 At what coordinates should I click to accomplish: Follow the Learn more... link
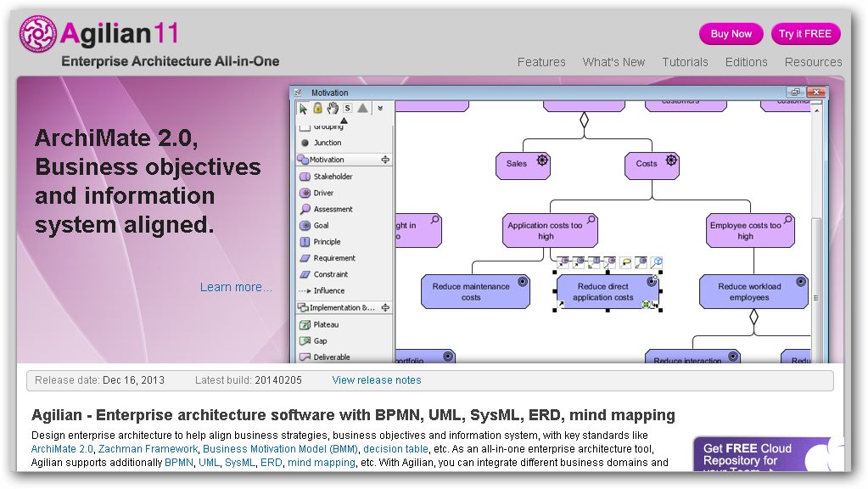[236, 287]
